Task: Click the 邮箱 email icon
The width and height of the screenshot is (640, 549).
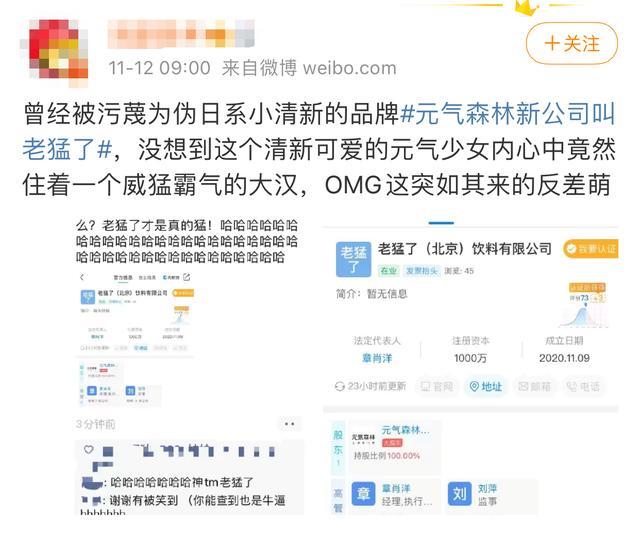Action: click(523, 386)
